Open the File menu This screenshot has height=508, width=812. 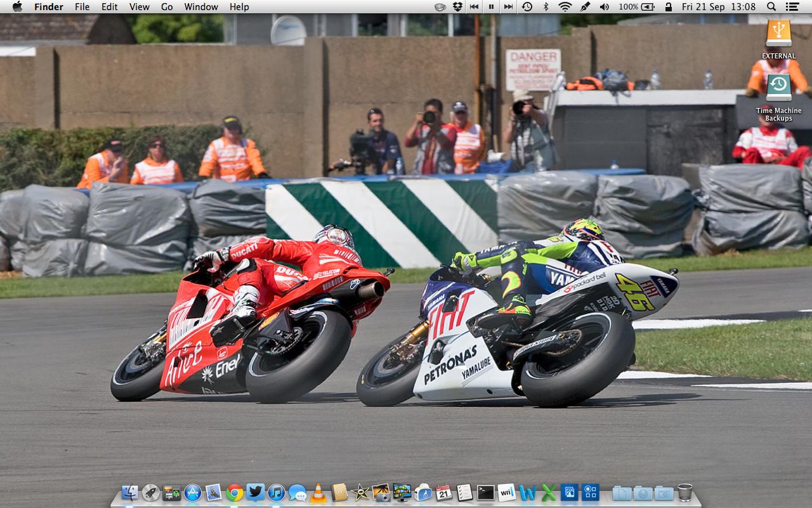82,7
